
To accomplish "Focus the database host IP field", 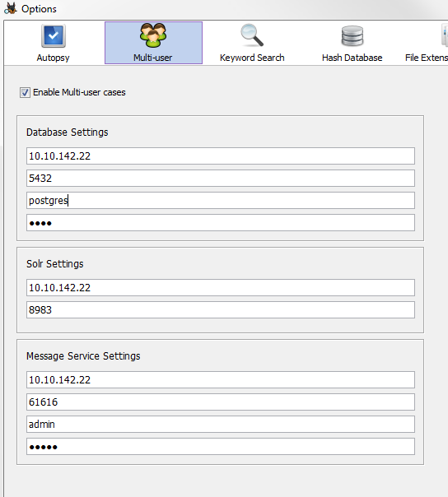I will coord(221,156).
